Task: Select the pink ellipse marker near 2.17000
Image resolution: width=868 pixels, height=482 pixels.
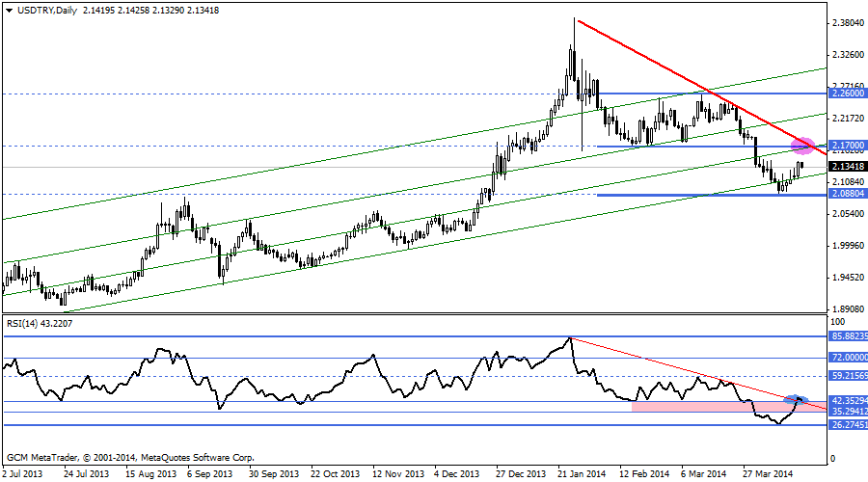Action: [x=802, y=146]
